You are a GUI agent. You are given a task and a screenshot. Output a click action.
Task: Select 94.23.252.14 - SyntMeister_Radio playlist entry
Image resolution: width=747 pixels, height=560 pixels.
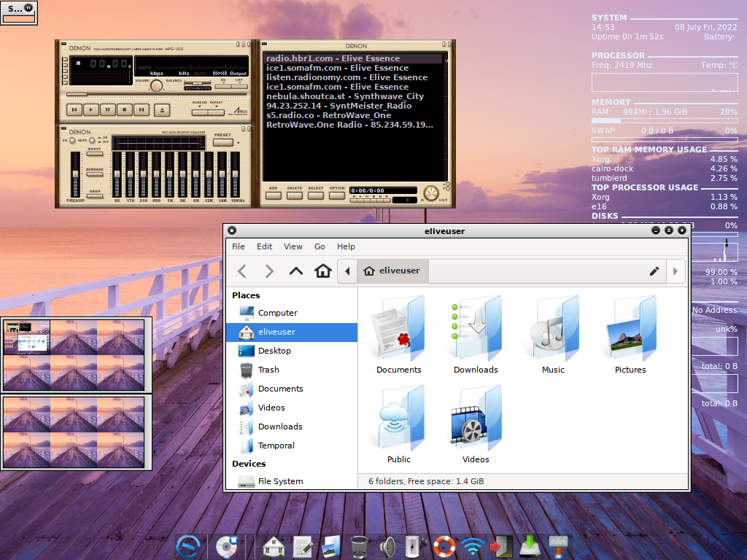[353, 106]
